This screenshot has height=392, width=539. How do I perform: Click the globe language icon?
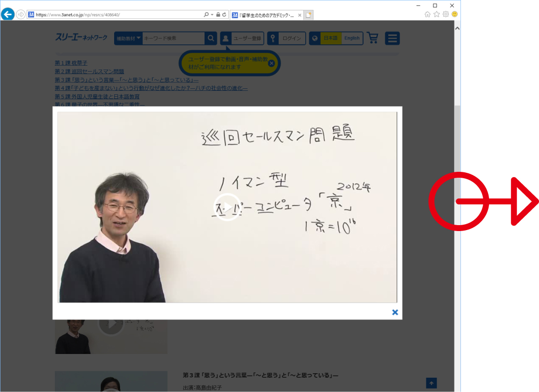point(315,39)
